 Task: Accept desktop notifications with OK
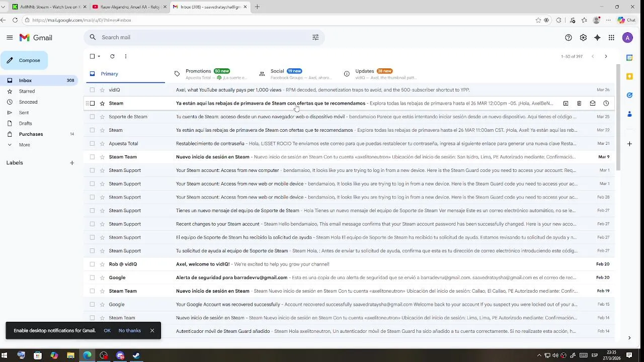pyautogui.click(x=107, y=330)
